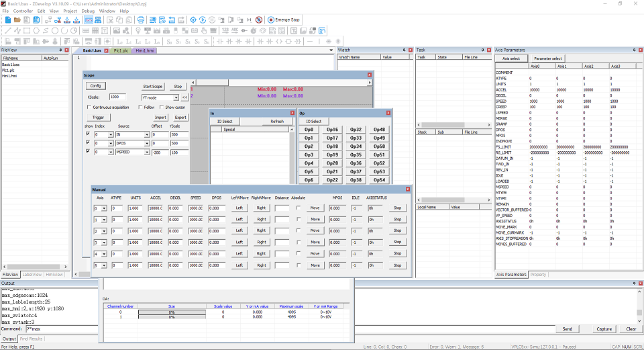Click the ABC text display icon

(235, 30)
